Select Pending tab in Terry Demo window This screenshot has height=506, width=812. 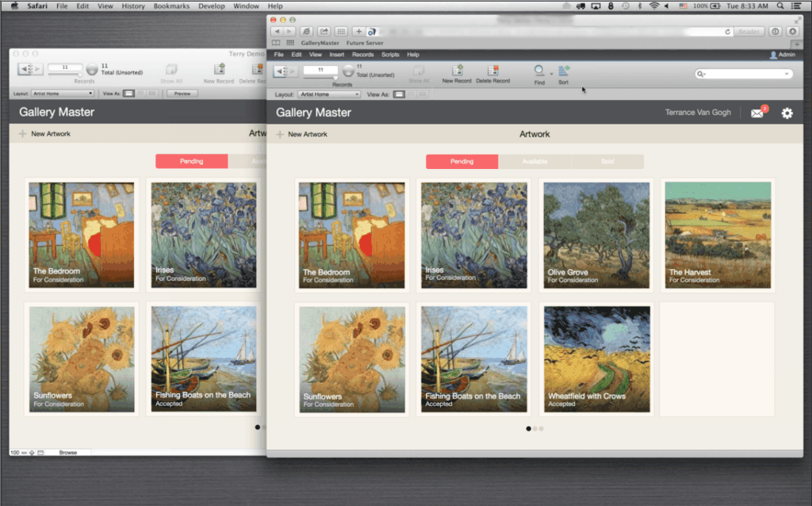click(x=192, y=161)
